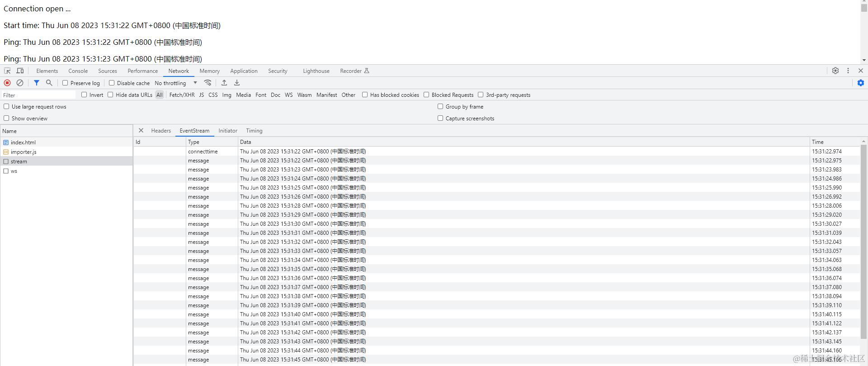868x366 pixels.
Task: Enable the Disable cache checkbox
Action: pos(112,83)
